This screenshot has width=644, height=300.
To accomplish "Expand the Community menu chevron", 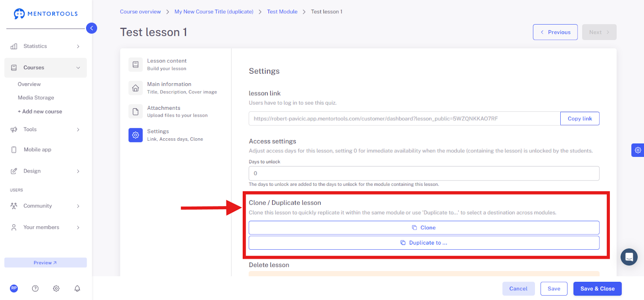I will click(78, 206).
